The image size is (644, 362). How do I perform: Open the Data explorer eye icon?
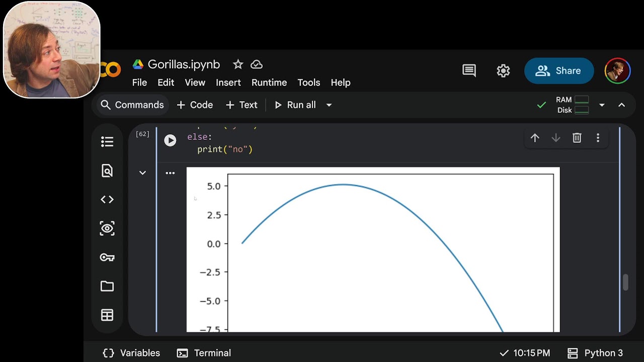107,228
